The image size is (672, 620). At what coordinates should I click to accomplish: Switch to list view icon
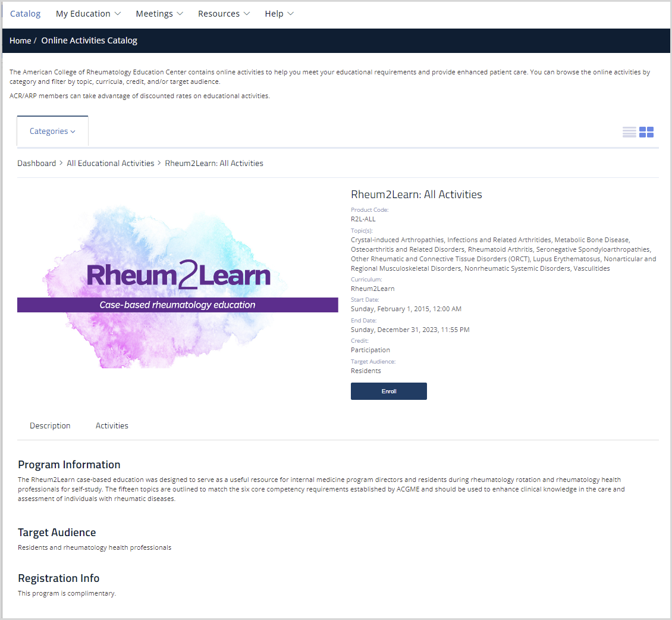629,132
